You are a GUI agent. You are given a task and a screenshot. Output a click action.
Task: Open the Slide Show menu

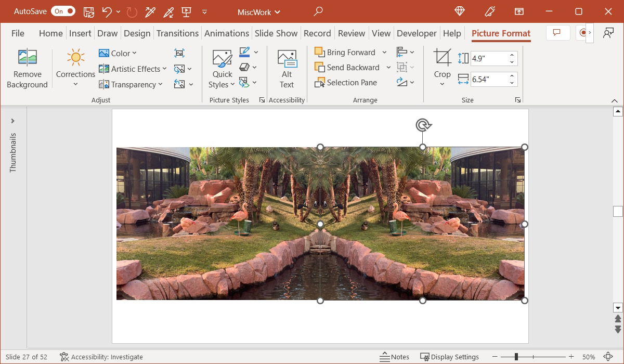point(276,33)
